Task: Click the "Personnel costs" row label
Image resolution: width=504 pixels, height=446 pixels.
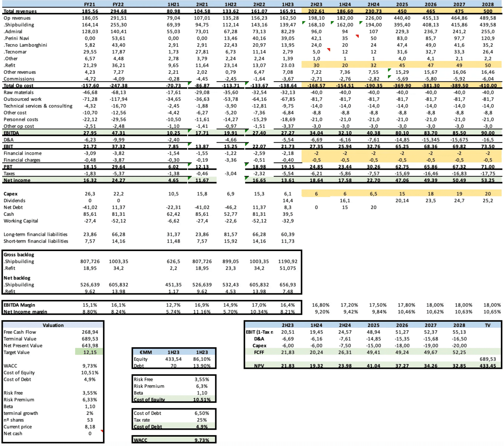Action: point(21,119)
